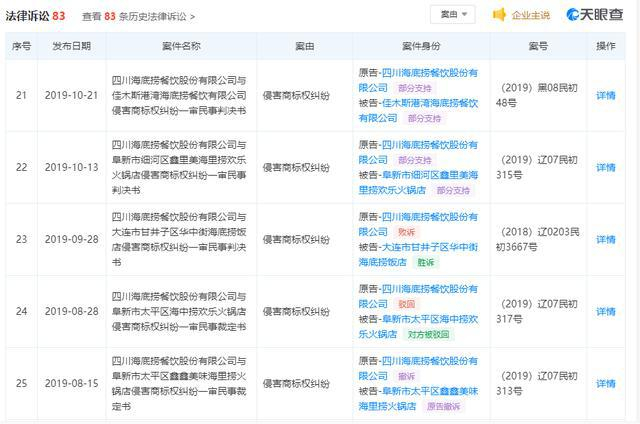
Task: Click the 驳回 tag in row 24
Action: pos(407,304)
